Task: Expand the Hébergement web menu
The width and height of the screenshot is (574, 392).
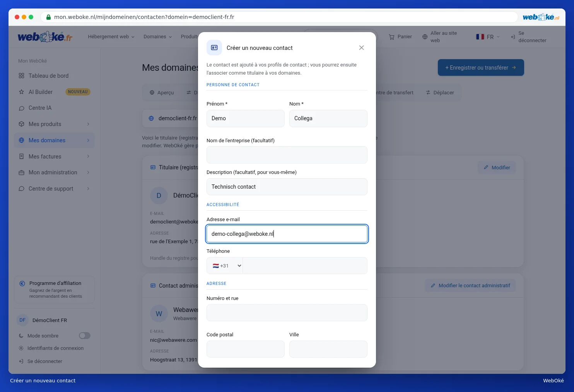Action: tap(111, 37)
